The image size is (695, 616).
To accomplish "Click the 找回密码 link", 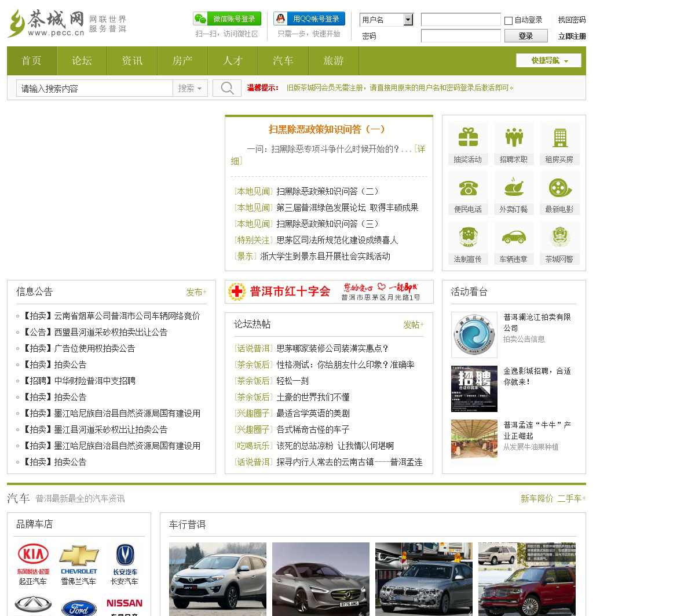I will 572,20.
